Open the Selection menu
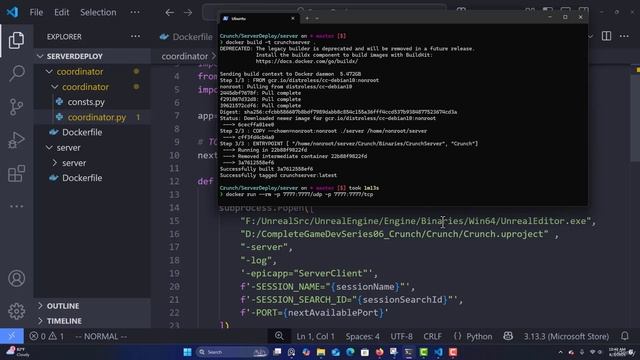Viewport: 640px width, 360px height. pos(98,12)
